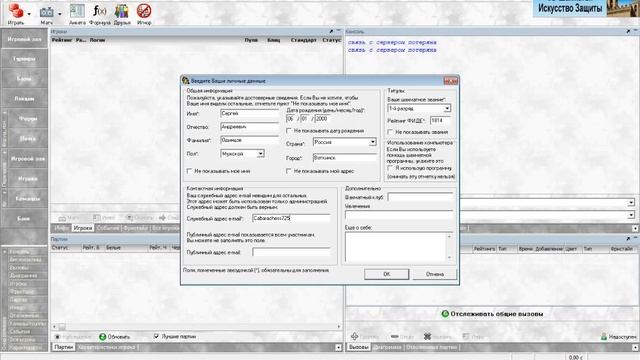
Task: Click the Лекции sidebar button
Action: [x=24, y=99]
